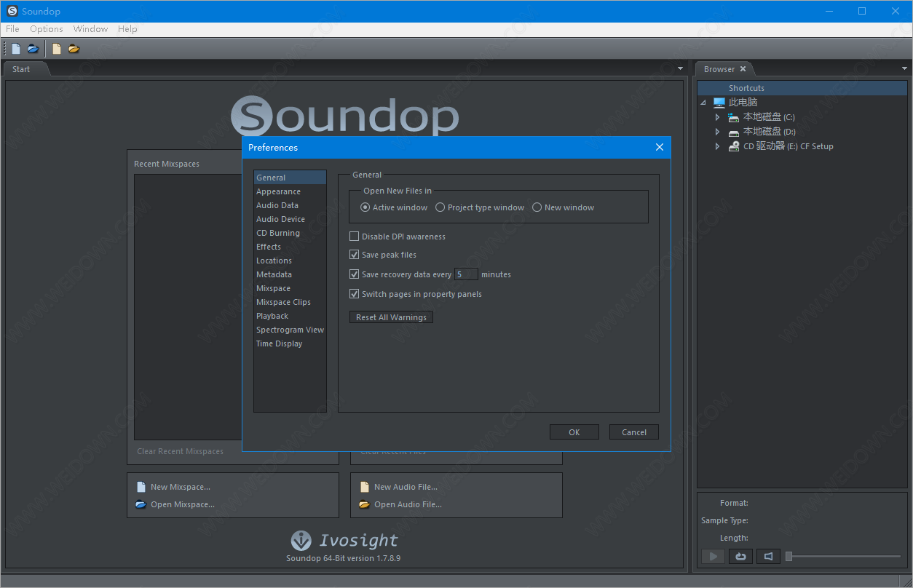Close the Preferences dialog with X
This screenshot has height=588, width=913.
click(x=660, y=147)
